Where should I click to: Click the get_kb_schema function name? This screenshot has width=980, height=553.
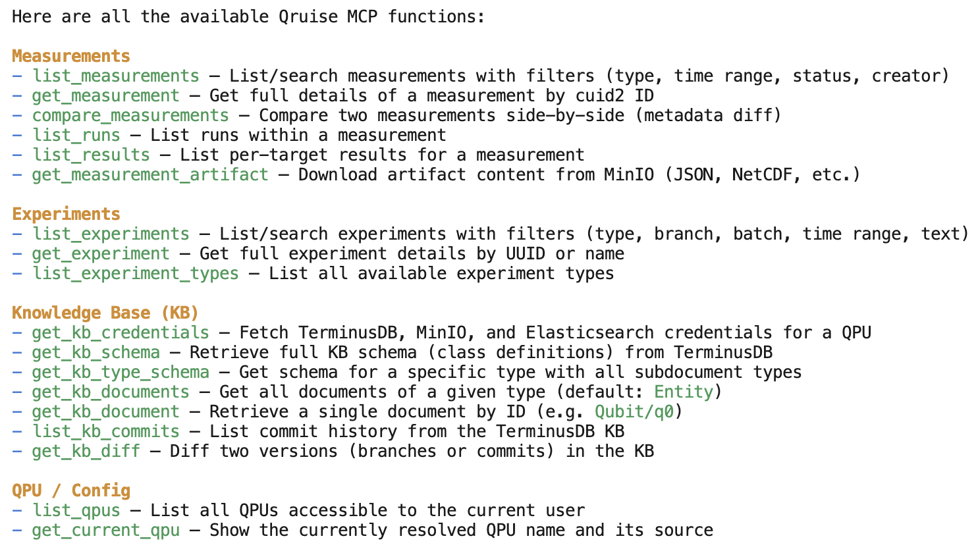click(x=96, y=353)
